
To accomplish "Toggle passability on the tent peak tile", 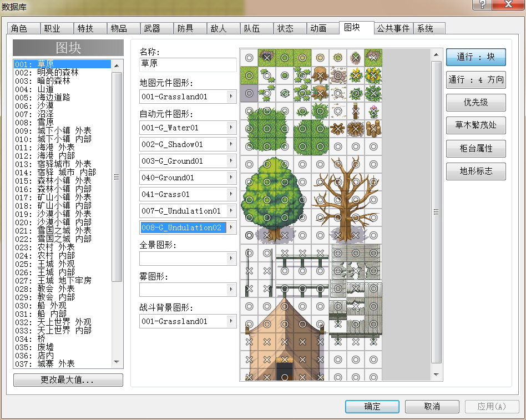I will [285, 306].
